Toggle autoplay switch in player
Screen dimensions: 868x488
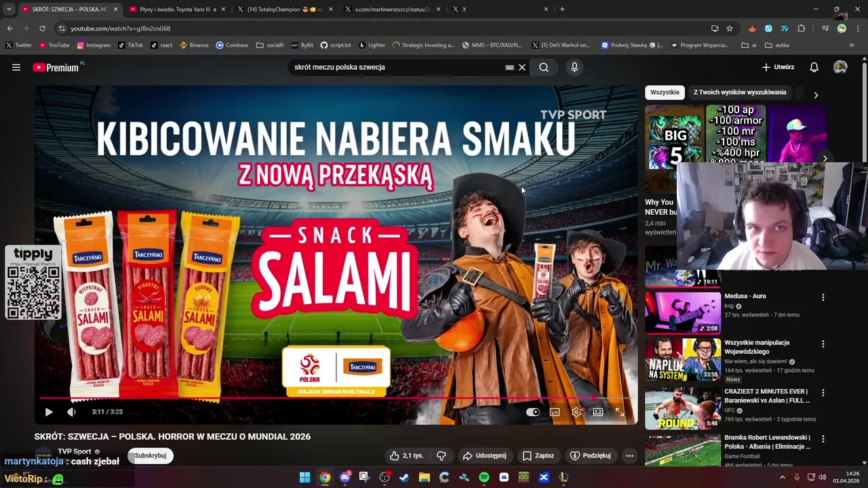click(533, 411)
